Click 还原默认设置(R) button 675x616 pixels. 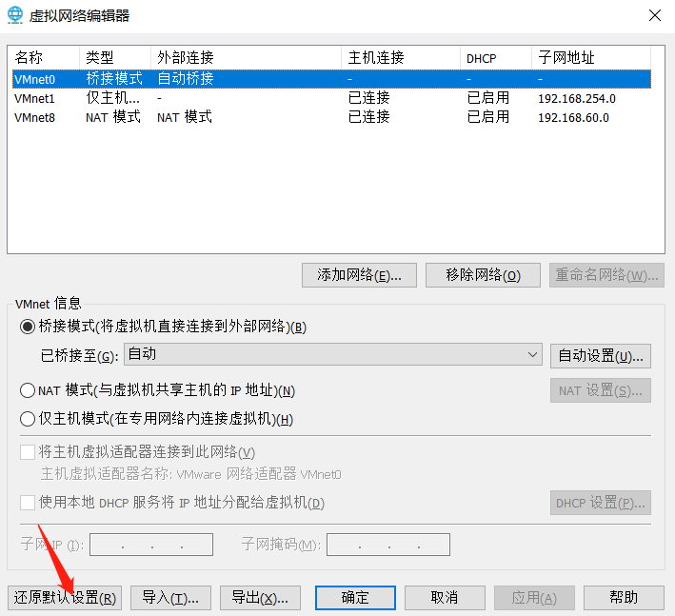tap(65, 598)
